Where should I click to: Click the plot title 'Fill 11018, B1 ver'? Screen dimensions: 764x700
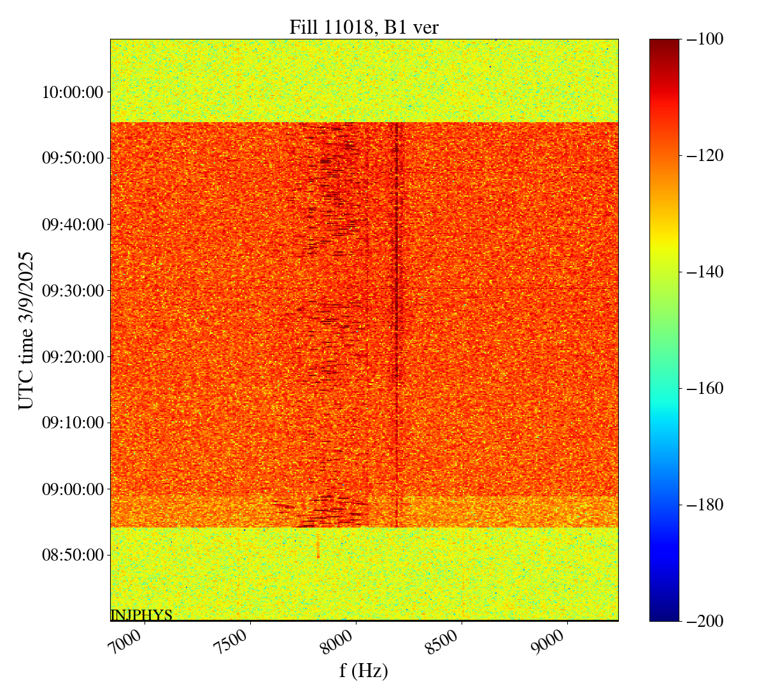coord(364,27)
